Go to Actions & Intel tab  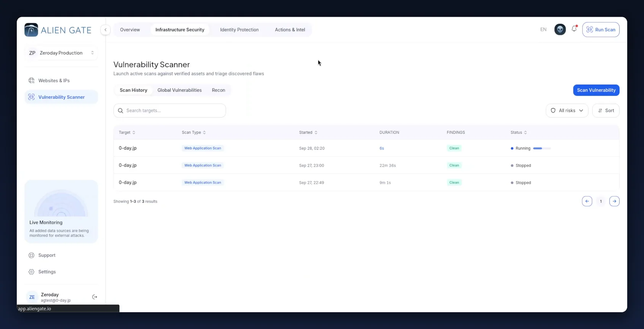(x=290, y=30)
